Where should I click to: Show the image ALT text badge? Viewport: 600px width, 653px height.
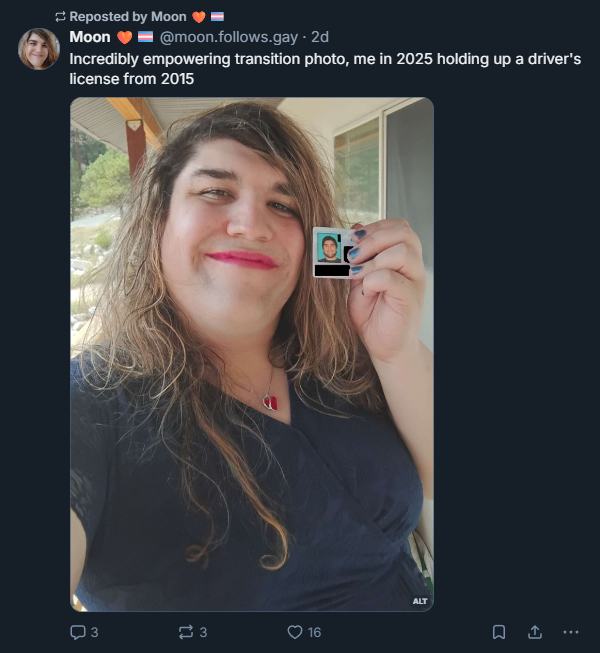pos(420,601)
